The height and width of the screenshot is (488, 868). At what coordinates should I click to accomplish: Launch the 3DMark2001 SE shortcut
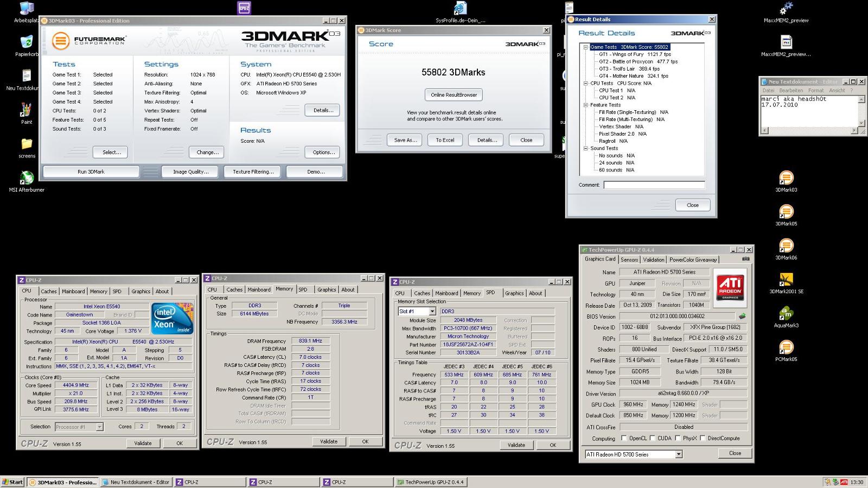pyautogui.click(x=786, y=279)
